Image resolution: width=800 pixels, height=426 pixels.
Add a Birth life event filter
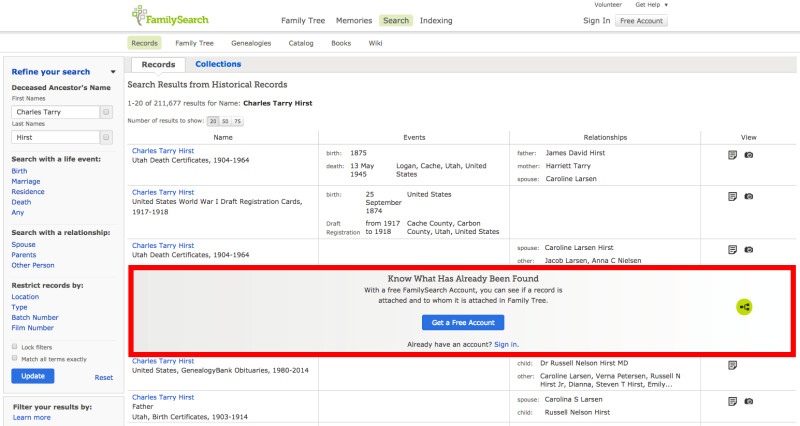[19, 171]
